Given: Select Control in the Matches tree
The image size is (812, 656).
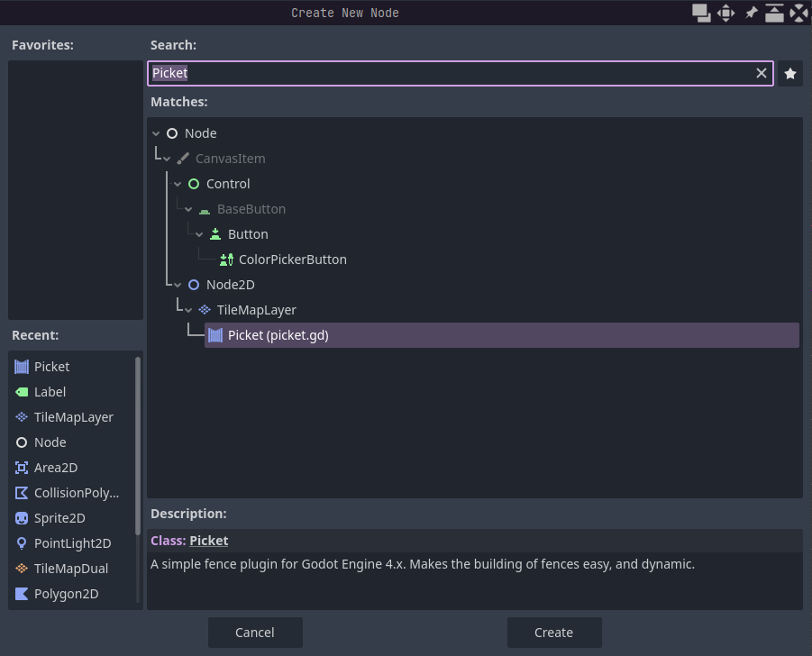Looking at the screenshot, I should (228, 184).
